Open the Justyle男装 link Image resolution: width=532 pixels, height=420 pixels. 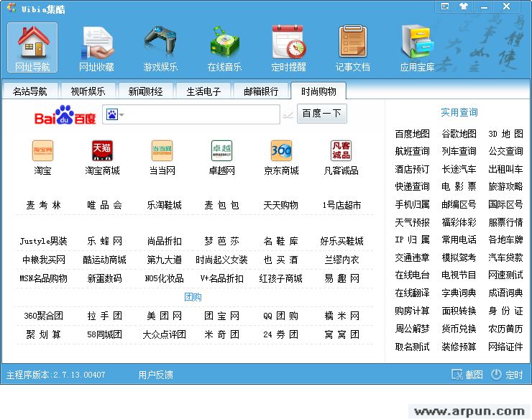point(43,241)
